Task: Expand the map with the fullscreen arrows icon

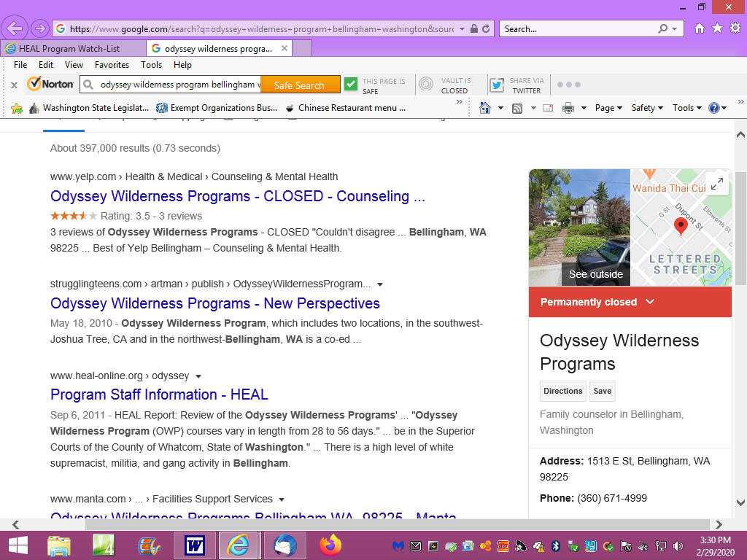Action: 716,184
